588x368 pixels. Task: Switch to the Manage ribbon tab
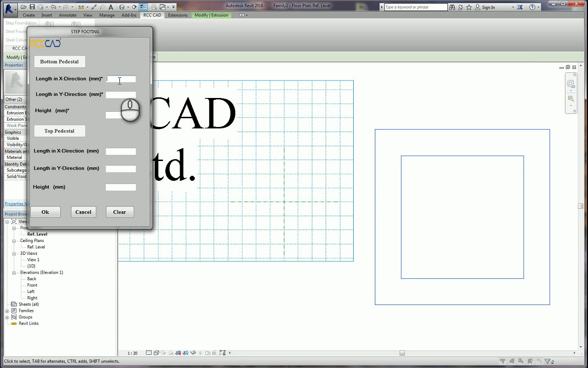point(107,15)
